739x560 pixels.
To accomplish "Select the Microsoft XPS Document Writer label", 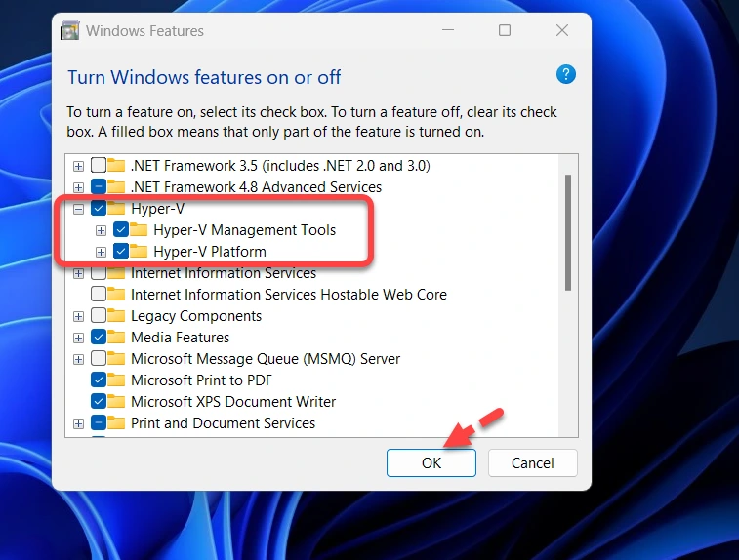I will click(x=233, y=402).
